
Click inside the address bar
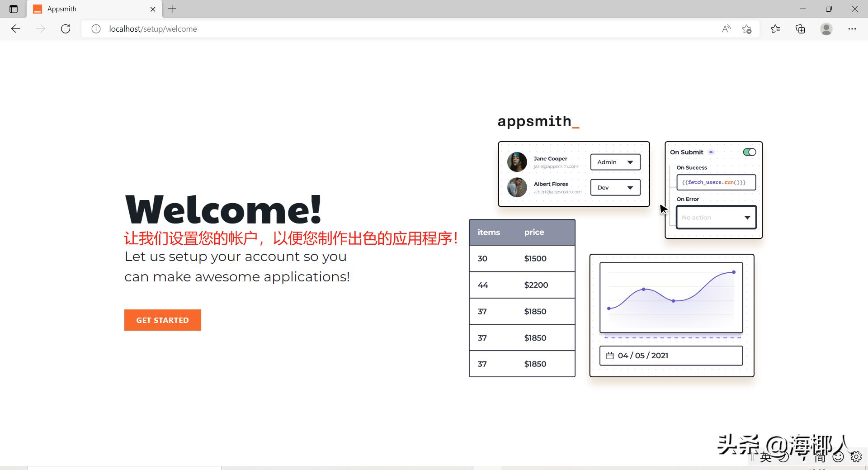coord(316,28)
